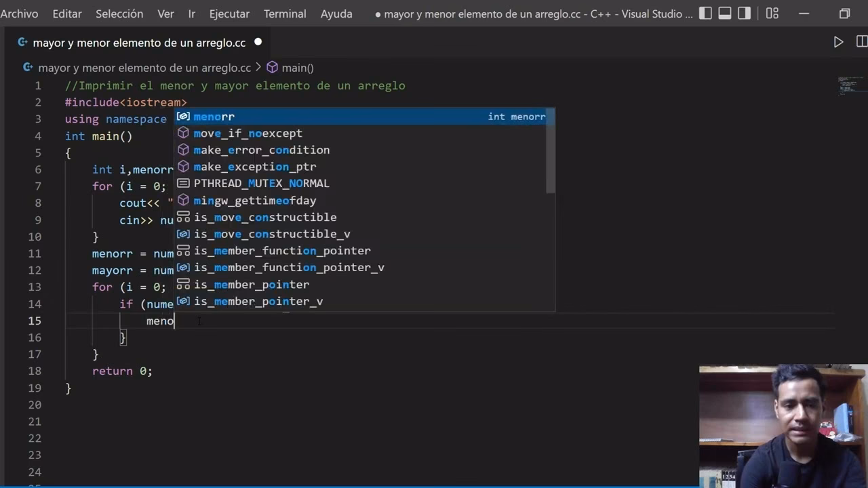Toggle the primary sidebar visibility
Image resolution: width=868 pixels, height=488 pixels.
tap(705, 14)
